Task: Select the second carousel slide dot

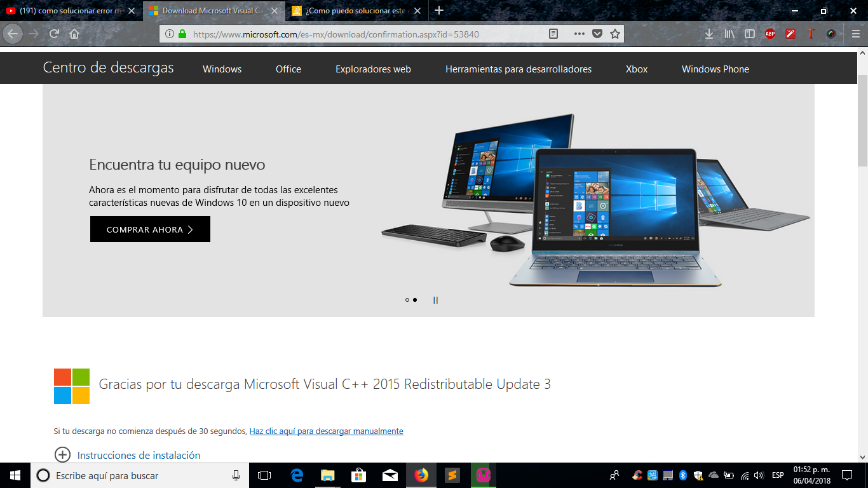Action: tap(415, 300)
